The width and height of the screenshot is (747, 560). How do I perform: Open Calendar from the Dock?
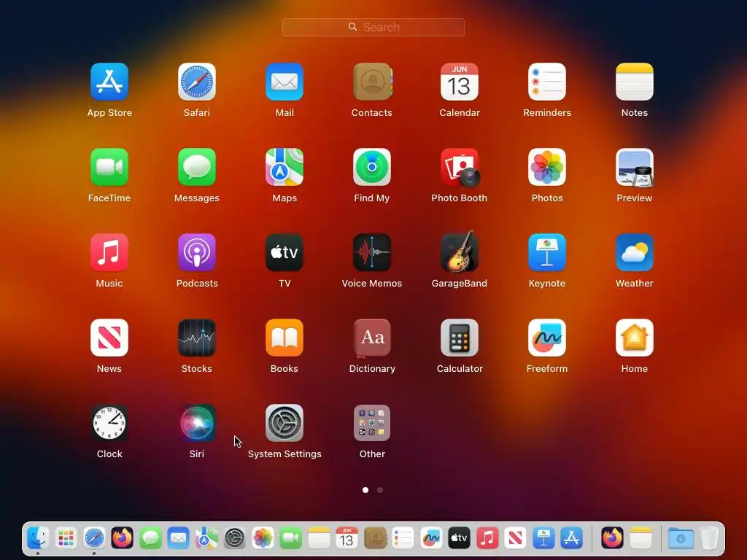pos(347,539)
